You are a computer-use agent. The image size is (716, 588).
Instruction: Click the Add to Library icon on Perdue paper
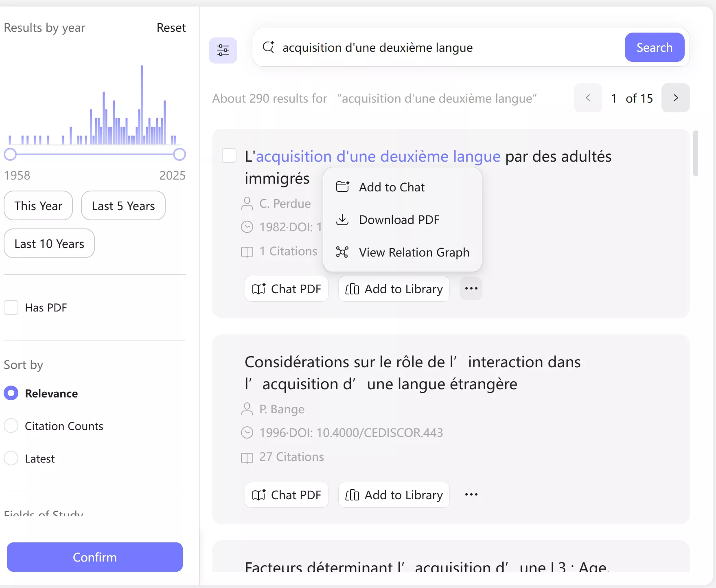pos(352,289)
